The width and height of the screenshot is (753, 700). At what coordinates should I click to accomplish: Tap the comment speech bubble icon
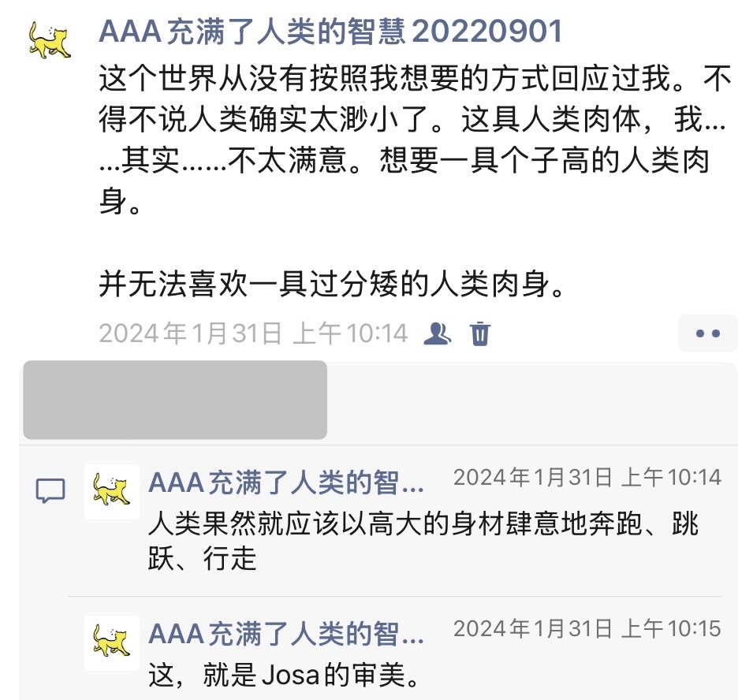tap(50, 490)
